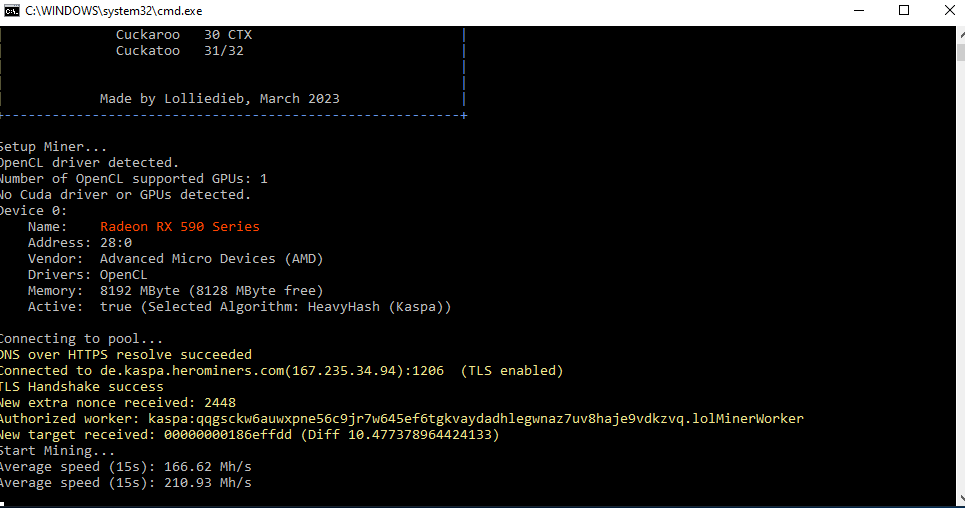
Task: Click the scrollbar down arrow
Action: click(961, 499)
